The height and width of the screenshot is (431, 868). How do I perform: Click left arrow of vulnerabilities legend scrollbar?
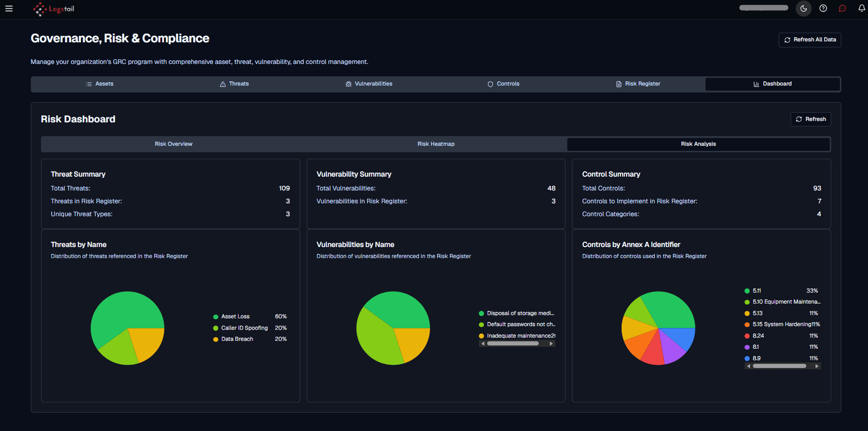click(x=483, y=344)
